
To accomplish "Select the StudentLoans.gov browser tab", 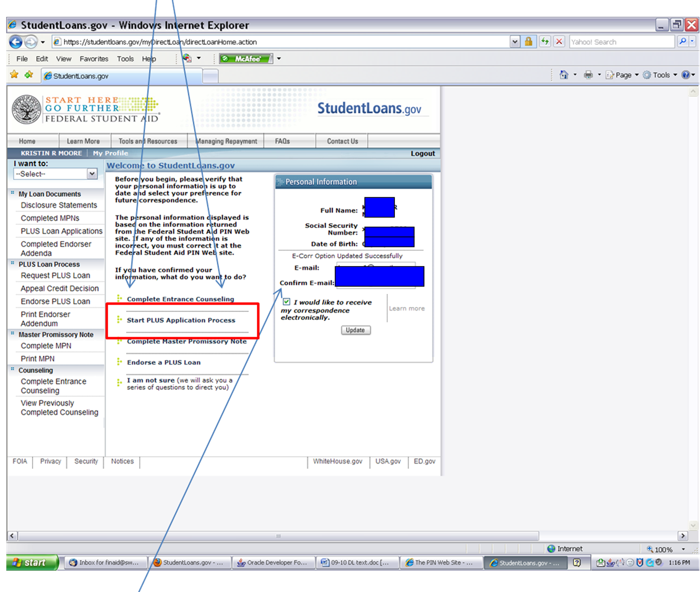I will [121, 76].
